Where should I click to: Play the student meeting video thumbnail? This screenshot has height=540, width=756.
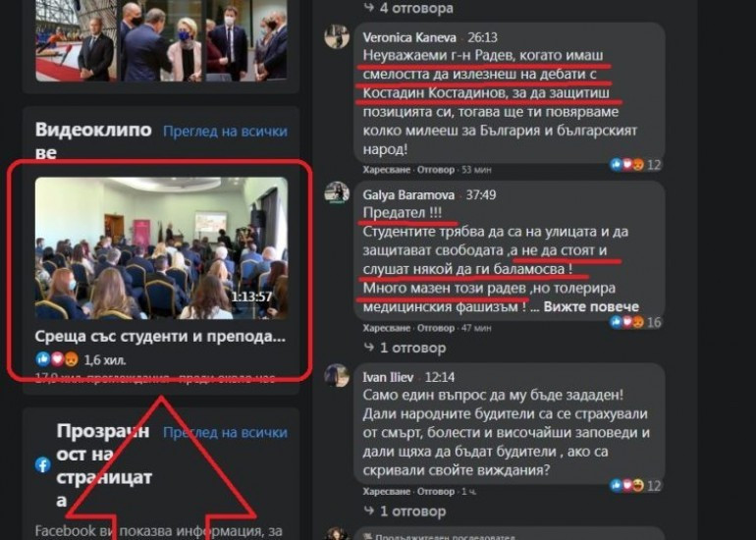pos(162,248)
